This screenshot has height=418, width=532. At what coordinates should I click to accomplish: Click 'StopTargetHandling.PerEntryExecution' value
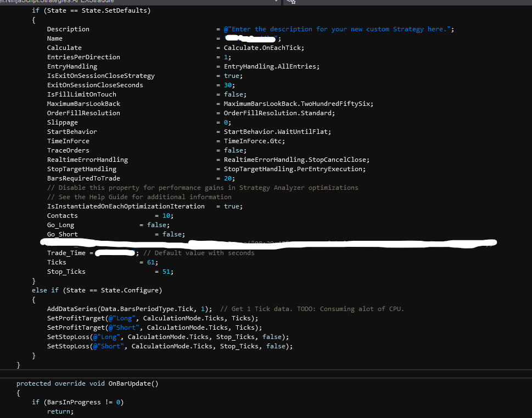(x=293, y=169)
